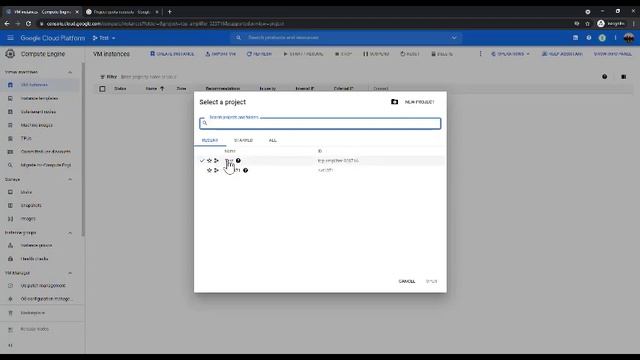Collapse the VM Manager section
Screen dimensions: 640x360
click(x=70, y=273)
